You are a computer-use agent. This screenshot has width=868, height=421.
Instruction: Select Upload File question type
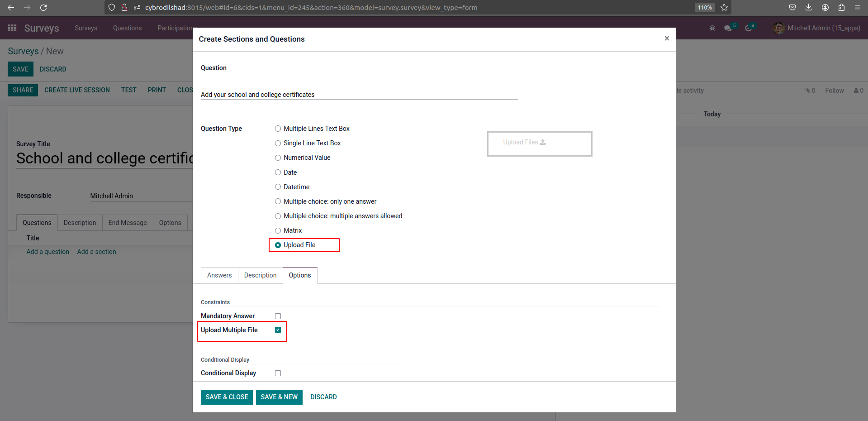click(278, 245)
